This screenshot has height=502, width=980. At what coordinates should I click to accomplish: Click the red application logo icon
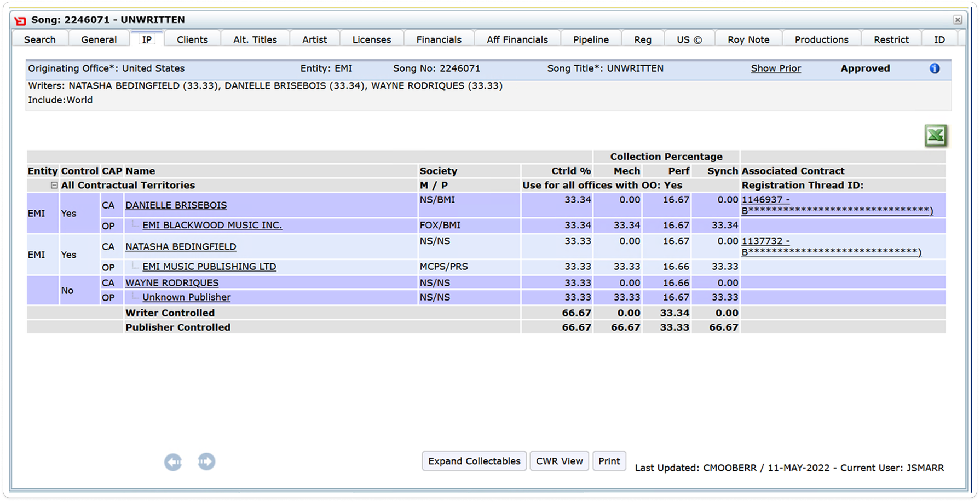(x=21, y=20)
